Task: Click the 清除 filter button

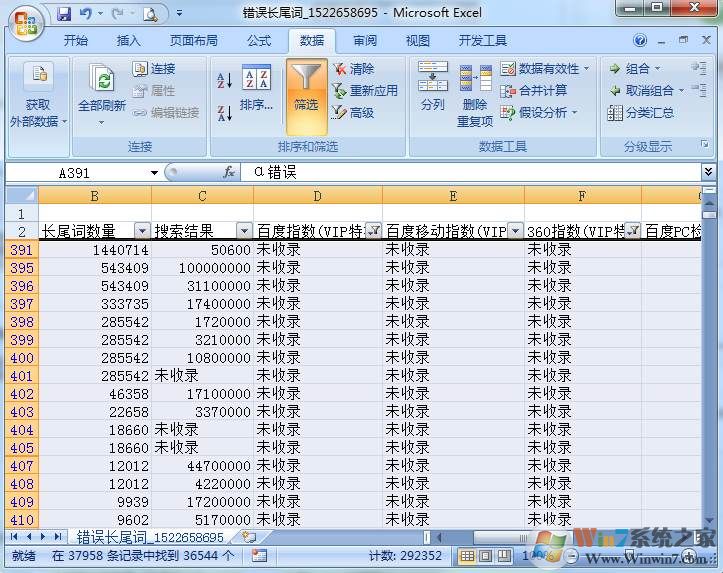Action: click(x=353, y=69)
